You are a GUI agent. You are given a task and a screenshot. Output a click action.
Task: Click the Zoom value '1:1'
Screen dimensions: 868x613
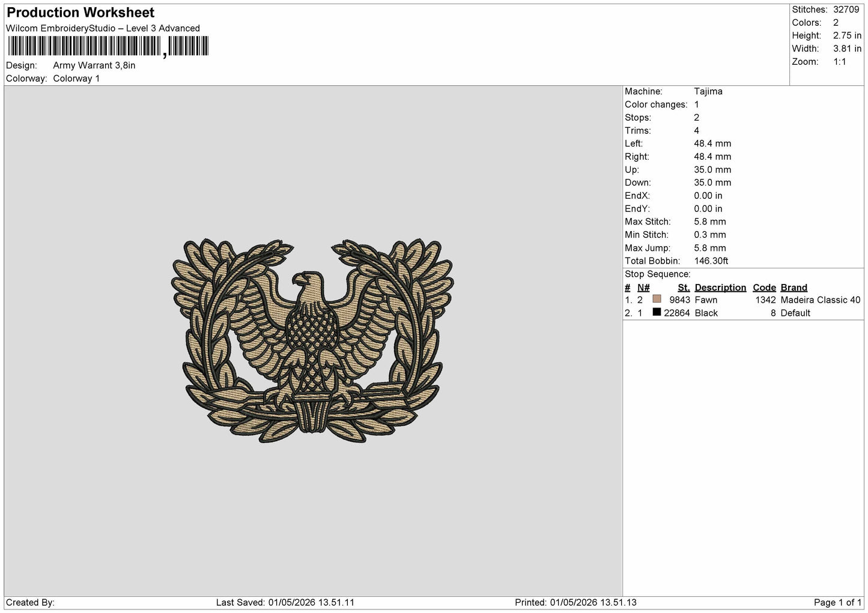pyautogui.click(x=840, y=62)
